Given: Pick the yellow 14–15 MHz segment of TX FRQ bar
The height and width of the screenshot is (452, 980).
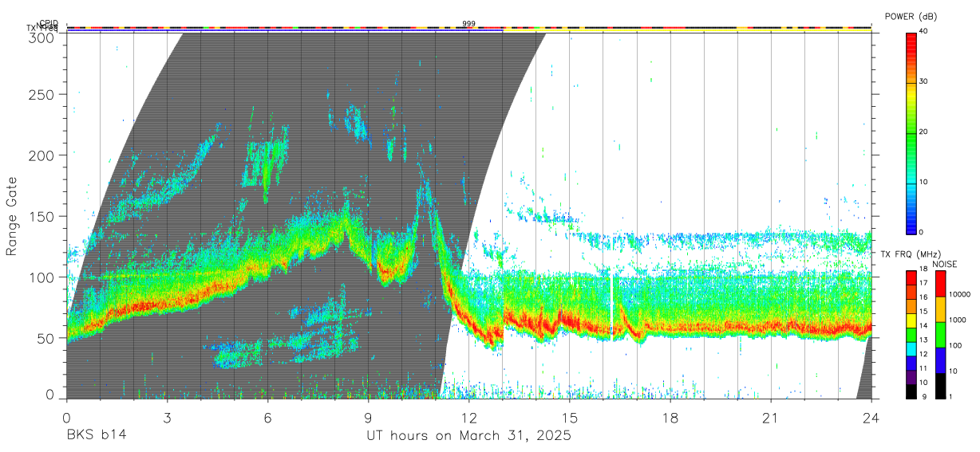Looking at the screenshot, I should point(911,320).
